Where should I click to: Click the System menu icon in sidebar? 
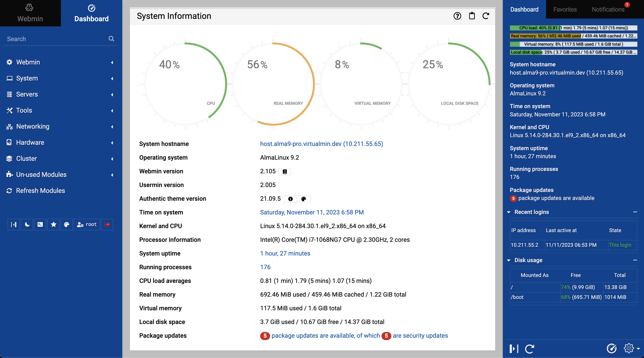9,78
